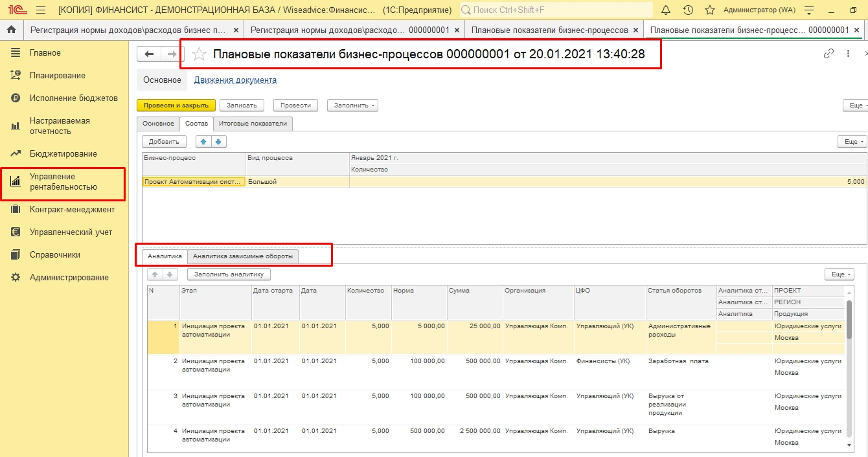This screenshot has height=457, width=868.
Task: Click the notifications bell icon
Action: pos(666,10)
